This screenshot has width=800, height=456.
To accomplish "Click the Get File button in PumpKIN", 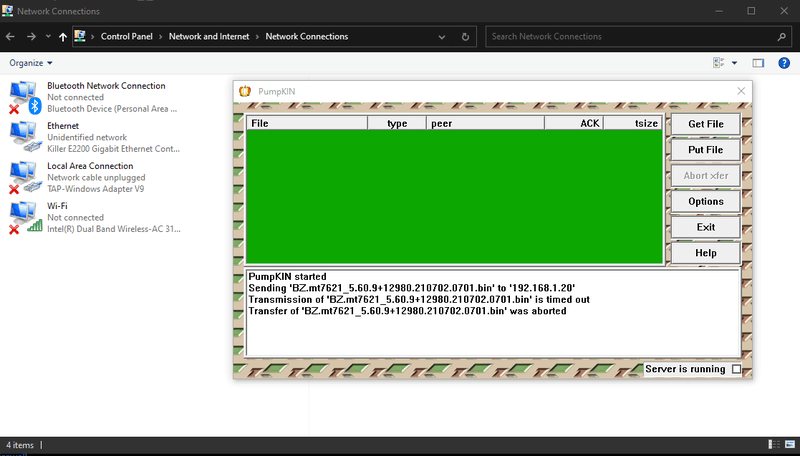I will coord(706,124).
